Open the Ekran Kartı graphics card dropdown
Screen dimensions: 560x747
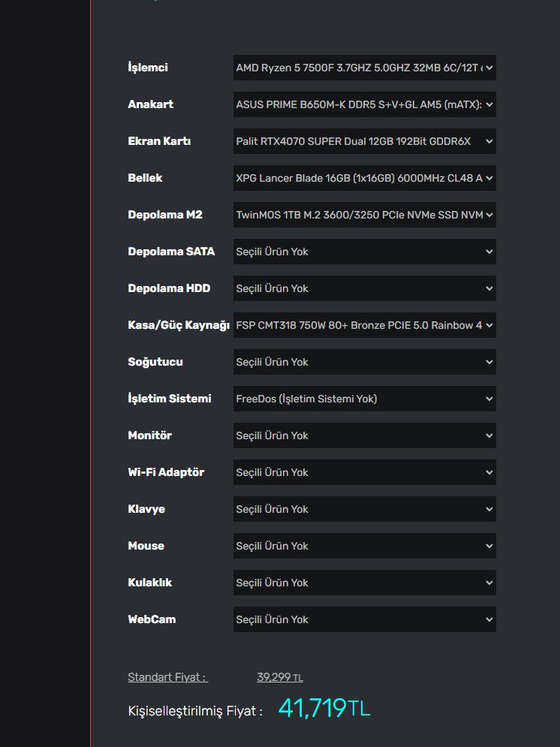pos(364,141)
